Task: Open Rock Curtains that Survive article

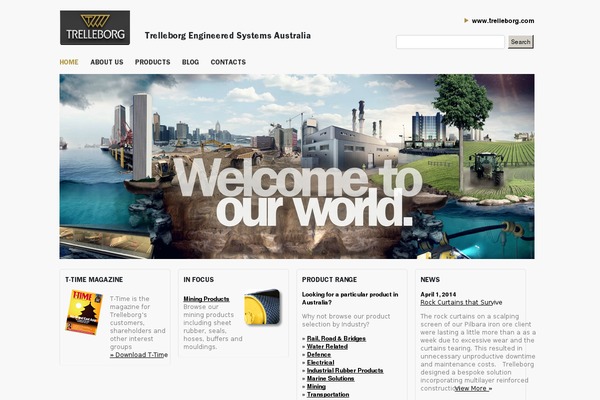Action: coord(461,302)
